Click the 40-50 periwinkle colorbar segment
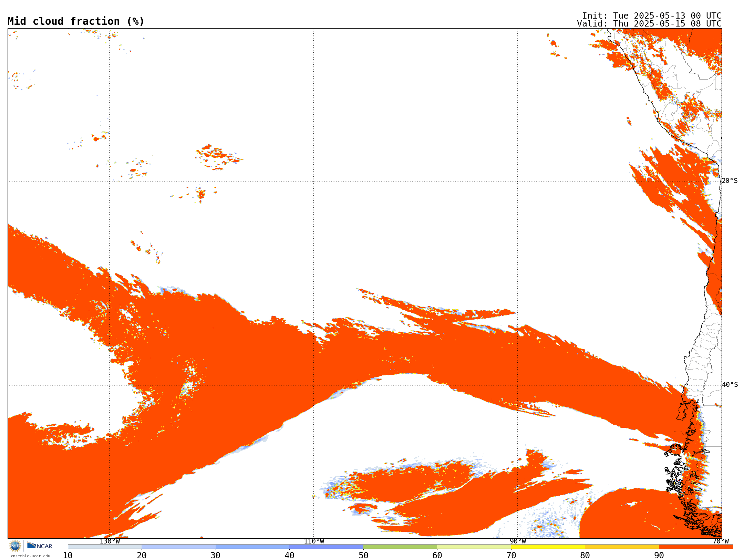 [x=326, y=547]
